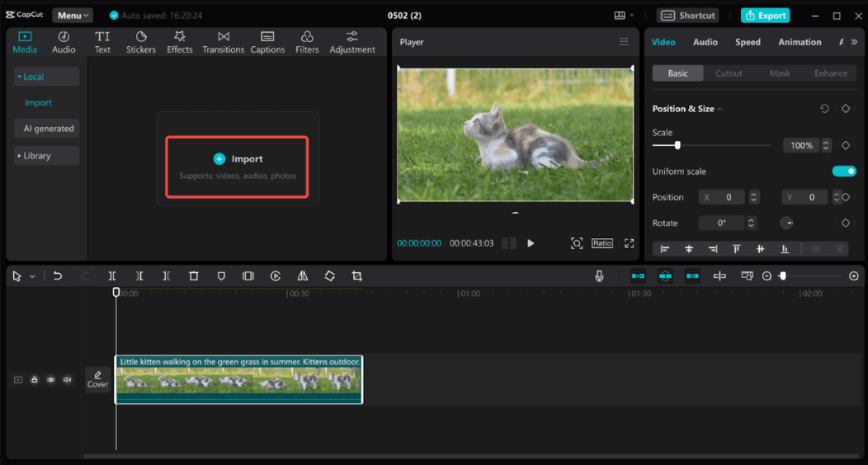Add a Scale keyframe
868x465 pixels.
pyautogui.click(x=845, y=145)
